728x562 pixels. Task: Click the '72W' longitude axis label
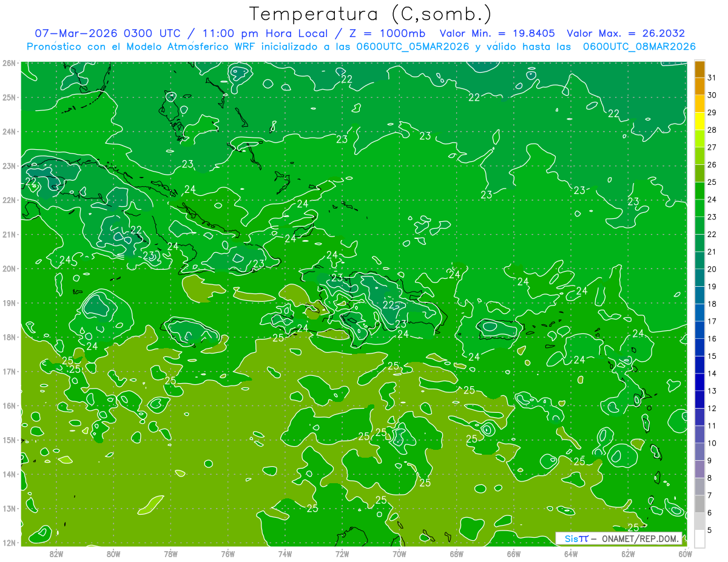click(x=342, y=554)
